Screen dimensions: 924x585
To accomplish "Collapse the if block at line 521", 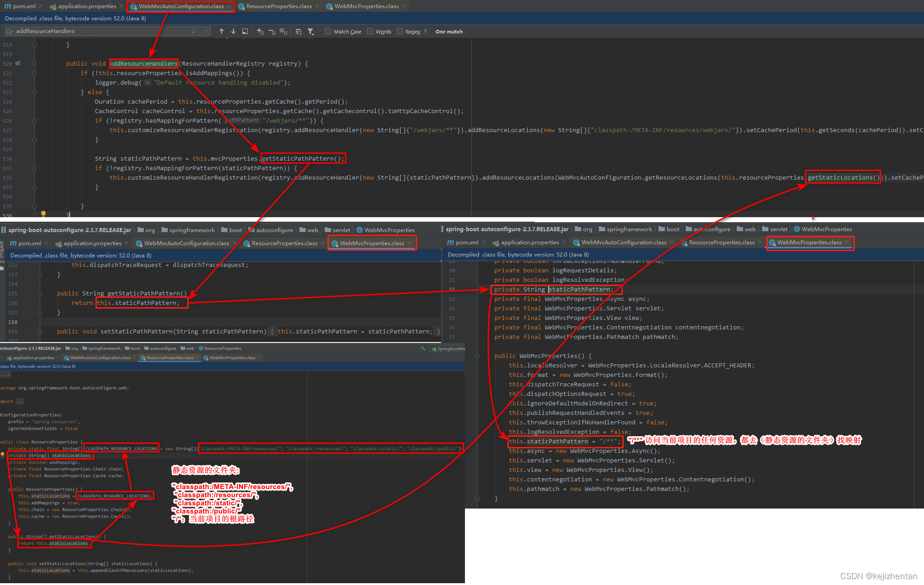I will [34, 73].
